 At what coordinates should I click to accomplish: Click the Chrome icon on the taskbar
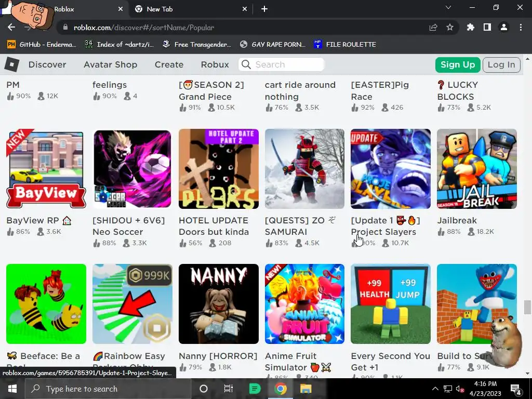(x=280, y=389)
